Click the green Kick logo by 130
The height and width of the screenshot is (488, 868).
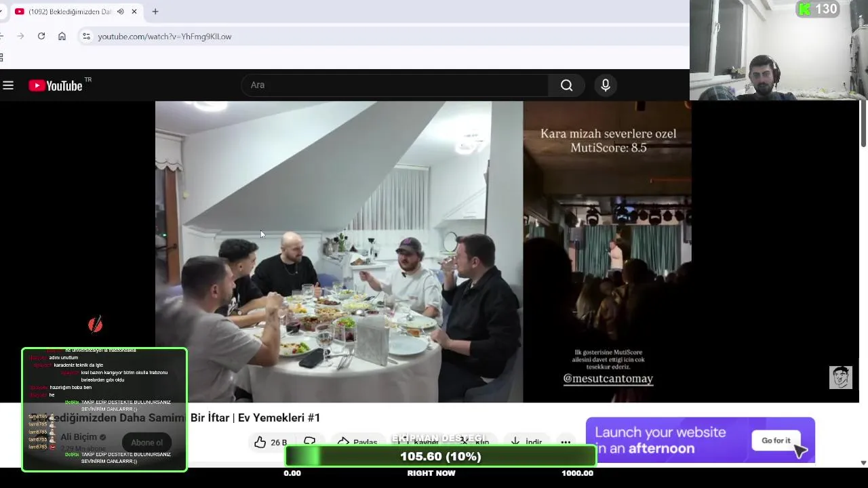(x=805, y=9)
